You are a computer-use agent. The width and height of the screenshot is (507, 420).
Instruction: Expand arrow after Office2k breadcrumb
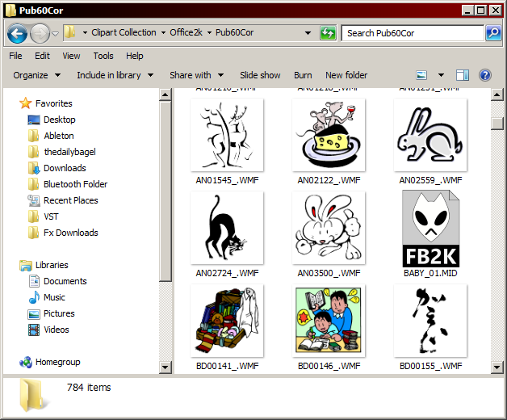tap(210, 32)
